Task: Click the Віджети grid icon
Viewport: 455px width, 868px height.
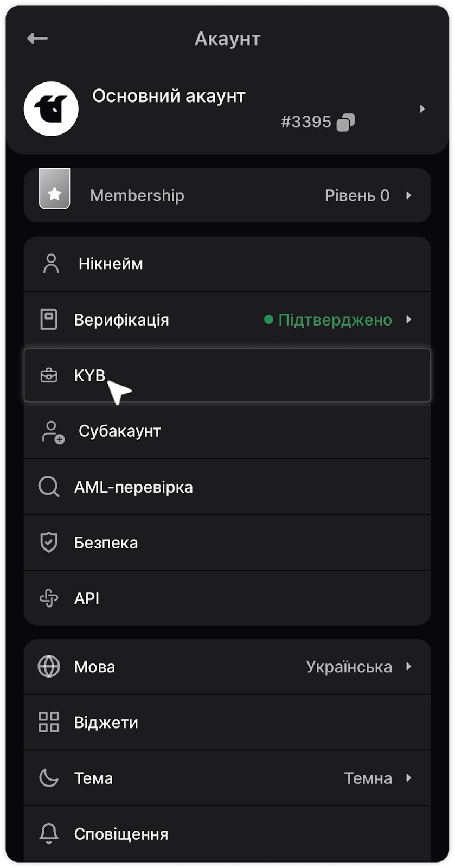Action: [x=49, y=722]
